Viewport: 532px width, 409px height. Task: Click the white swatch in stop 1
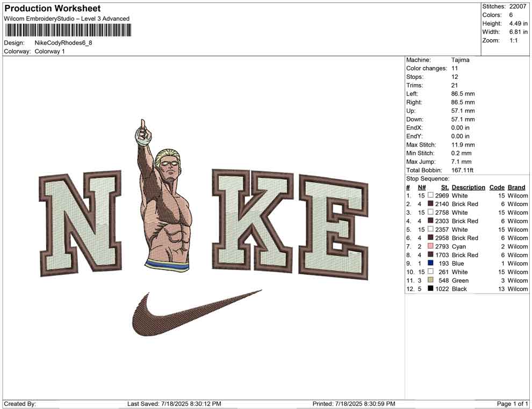click(430, 195)
